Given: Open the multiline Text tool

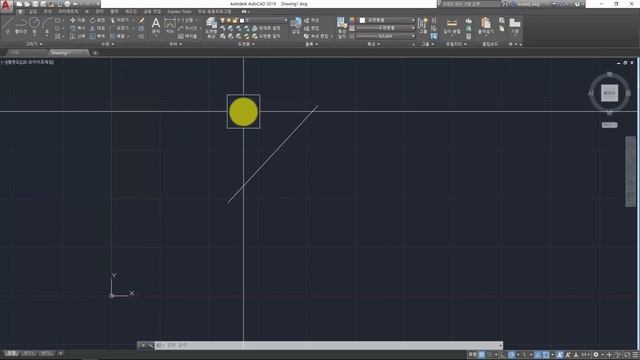Looking at the screenshot, I should [156, 25].
